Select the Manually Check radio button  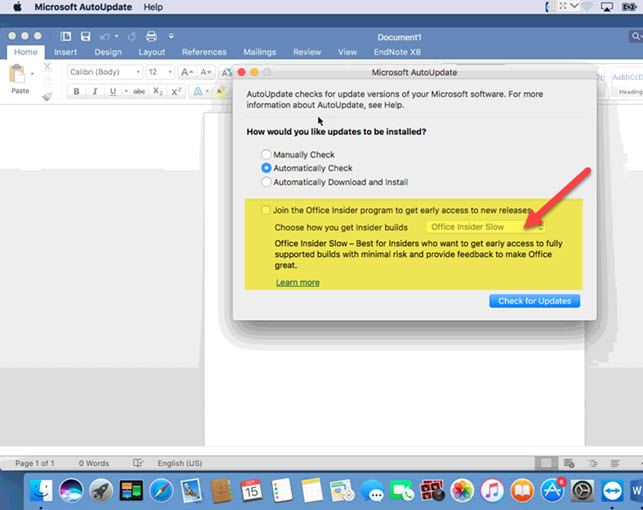coord(266,155)
